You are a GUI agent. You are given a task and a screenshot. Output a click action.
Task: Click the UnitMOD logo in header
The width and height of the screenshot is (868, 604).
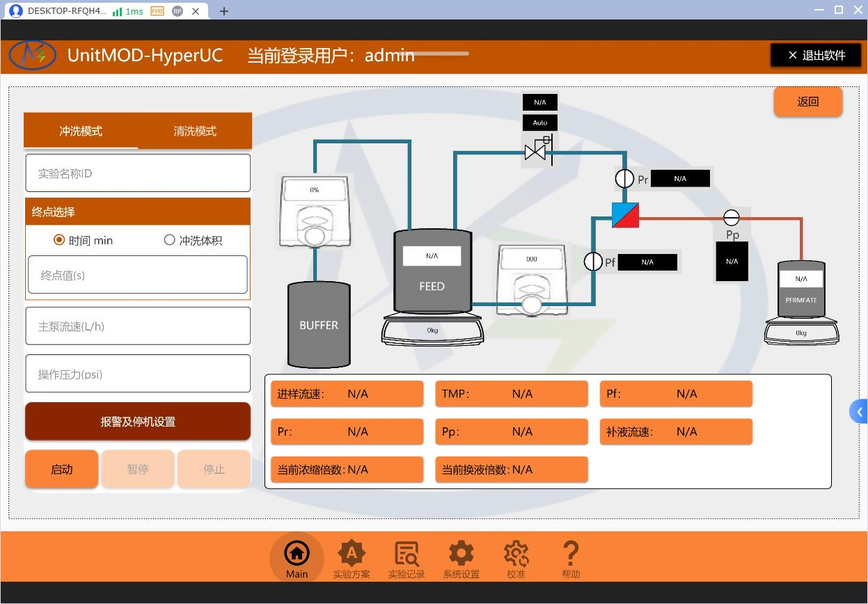(32, 55)
